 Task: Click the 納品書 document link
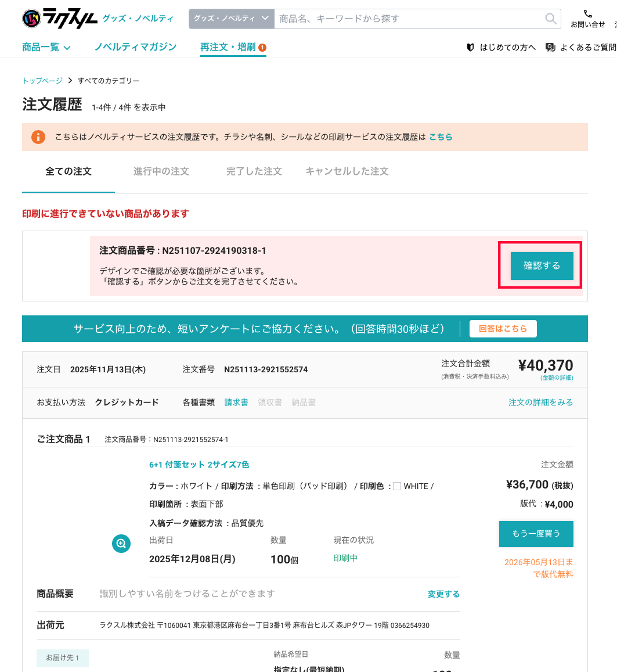click(304, 403)
